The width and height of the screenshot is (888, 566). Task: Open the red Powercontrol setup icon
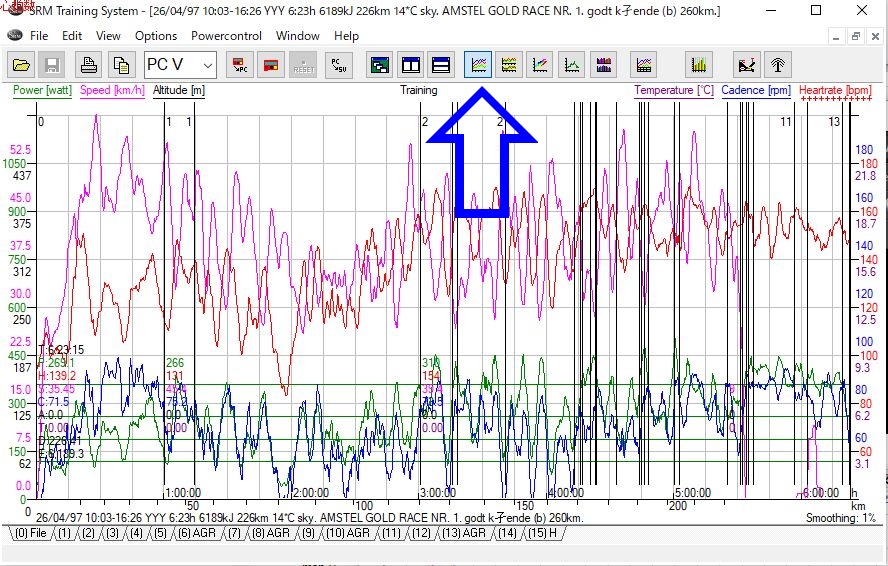tap(271, 65)
